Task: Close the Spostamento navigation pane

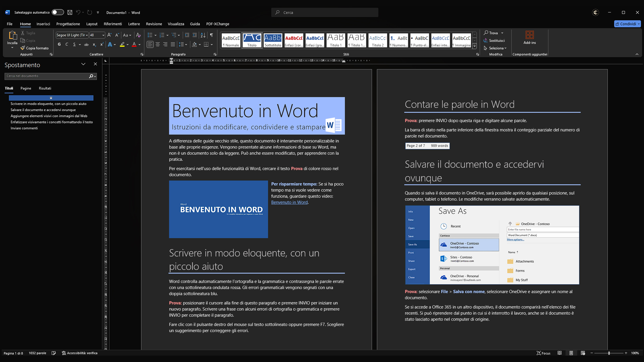Action: [x=95, y=64]
